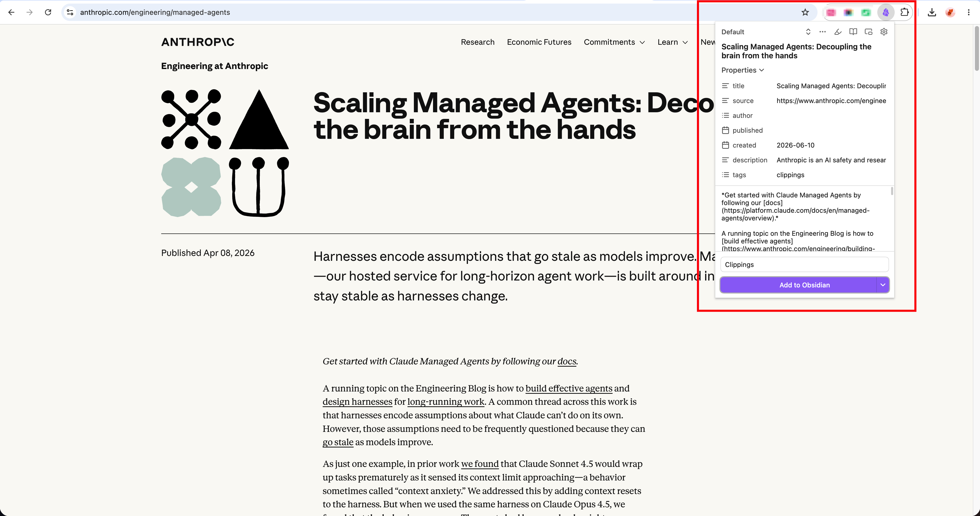Follow the Engineering at Anthropic link

(x=215, y=66)
